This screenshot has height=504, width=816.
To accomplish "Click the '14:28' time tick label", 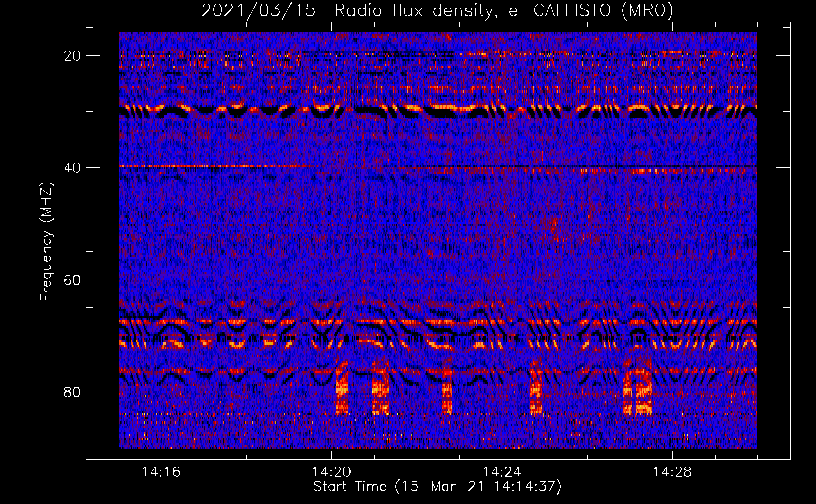I will (x=672, y=472).
